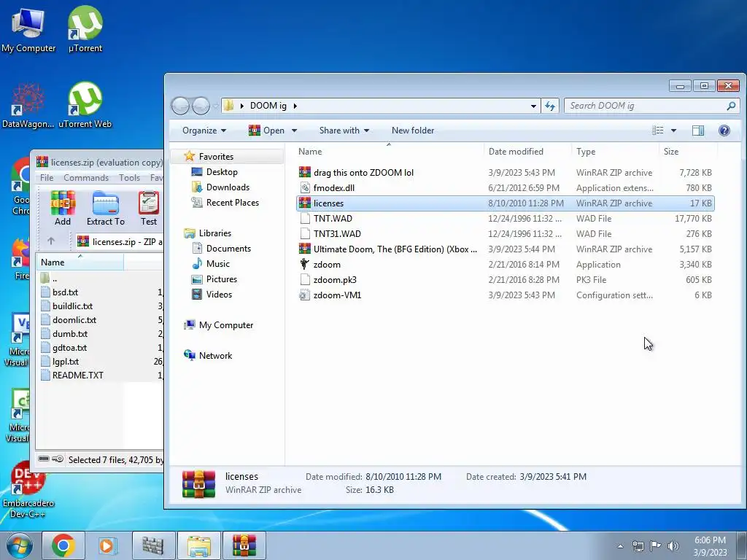Select the zdoom.pk3 file

pyautogui.click(x=505, y=279)
